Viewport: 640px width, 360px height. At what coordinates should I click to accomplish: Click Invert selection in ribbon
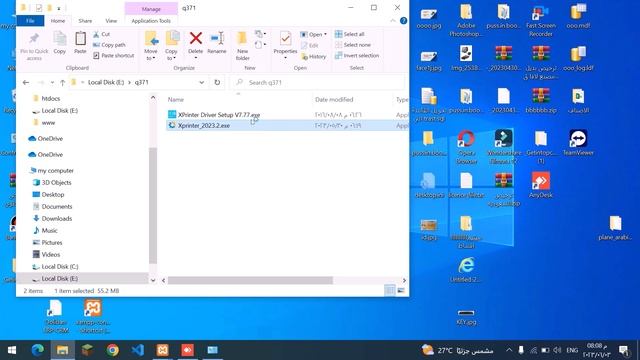coord(357,56)
